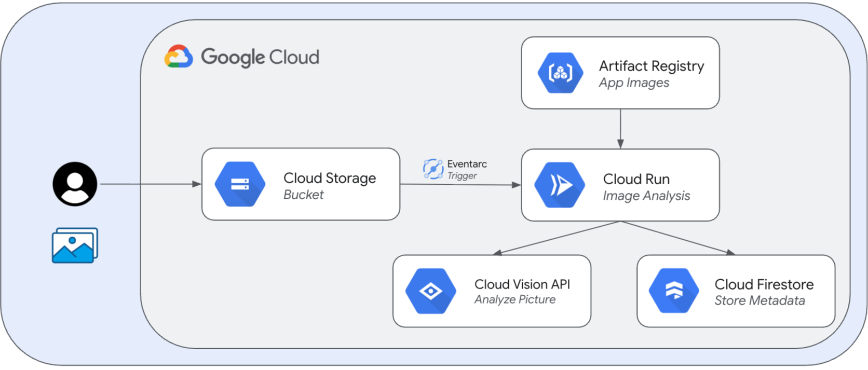Click the Cloud Run hexagon icon
Viewport: 868px width, 370px height.
pyautogui.click(x=560, y=185)
